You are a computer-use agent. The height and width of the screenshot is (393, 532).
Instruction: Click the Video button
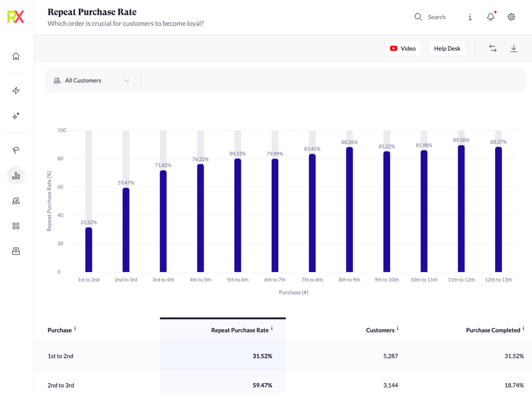(x=403, y=49)
